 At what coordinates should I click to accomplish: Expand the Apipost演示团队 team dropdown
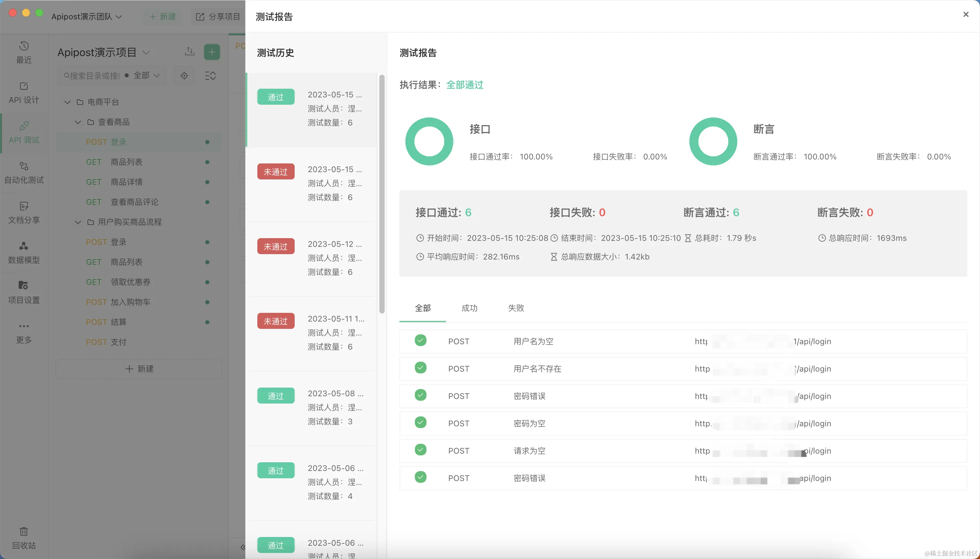[x=87, y=16]
